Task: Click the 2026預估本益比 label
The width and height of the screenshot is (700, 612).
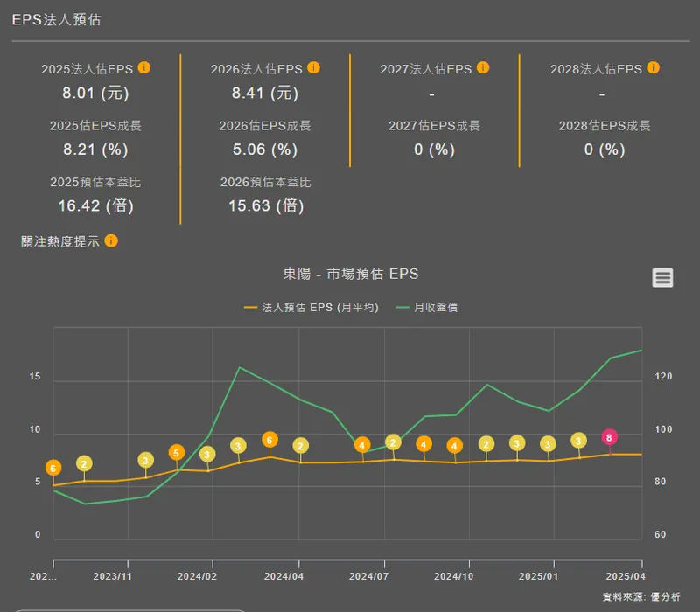Action: [266, 182]
